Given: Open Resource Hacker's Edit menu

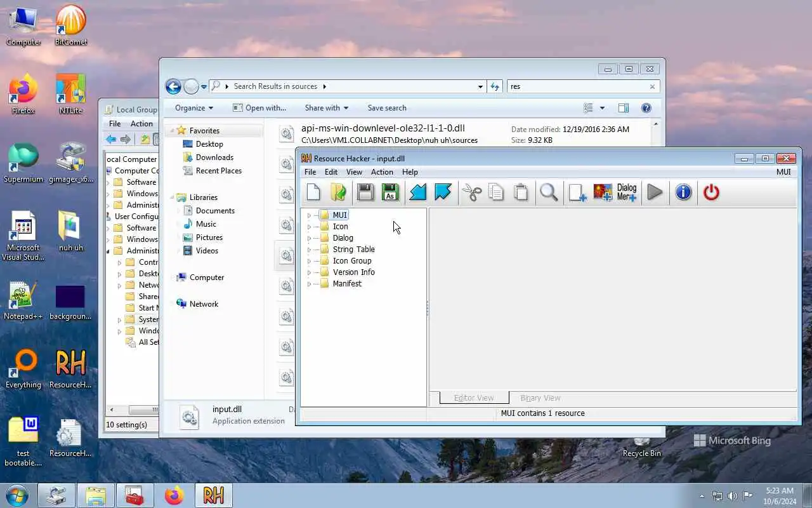Looking at the screenshot, I should pyautogui.click(x=331, y=172).
